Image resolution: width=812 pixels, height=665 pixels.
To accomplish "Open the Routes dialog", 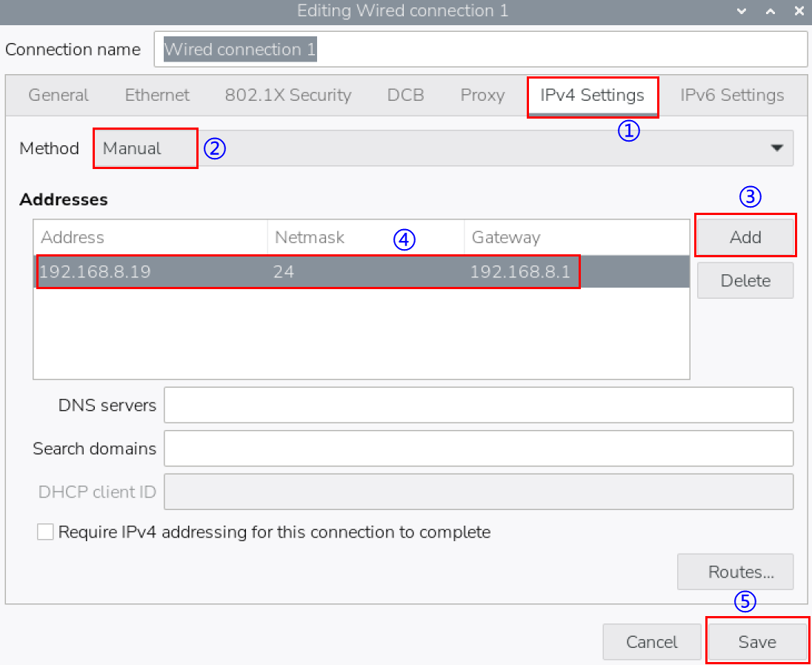I will 735,572.
